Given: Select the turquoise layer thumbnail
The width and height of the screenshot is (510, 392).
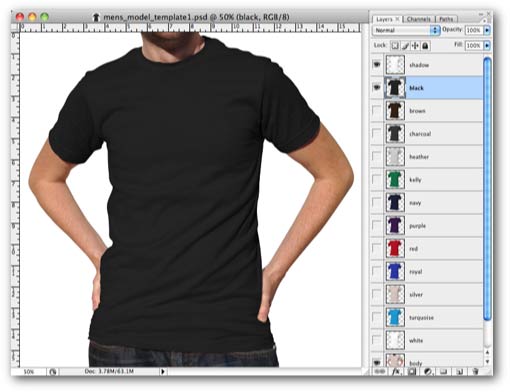Looking at the screenshot, I should pos(395,317).
